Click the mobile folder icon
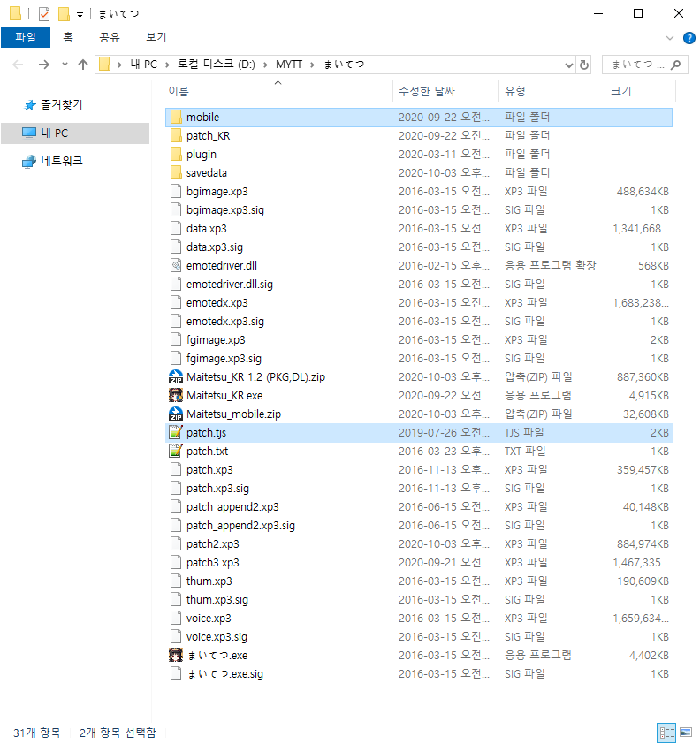 176,118
